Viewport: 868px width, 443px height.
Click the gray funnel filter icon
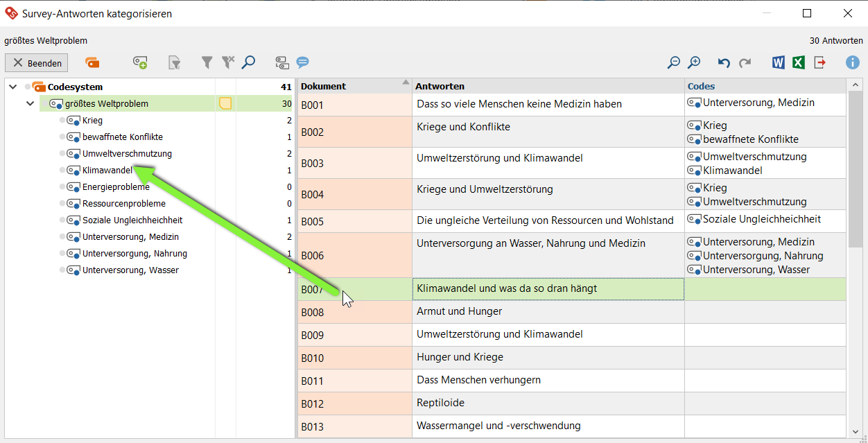207,63
